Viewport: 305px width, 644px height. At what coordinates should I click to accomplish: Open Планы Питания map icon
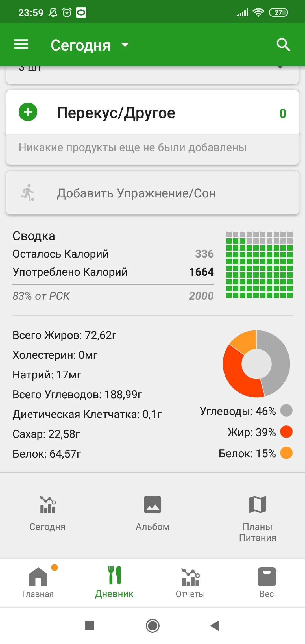pos(258,504)
